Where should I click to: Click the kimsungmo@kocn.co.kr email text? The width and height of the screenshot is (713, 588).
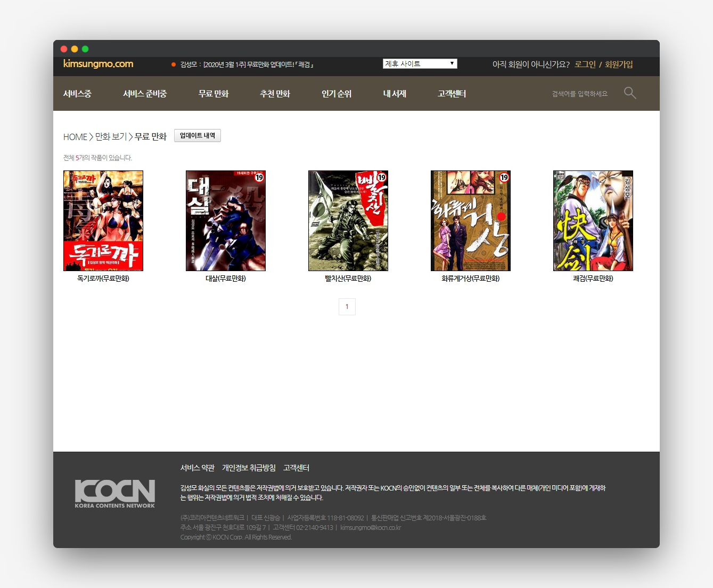click(371, 527)
